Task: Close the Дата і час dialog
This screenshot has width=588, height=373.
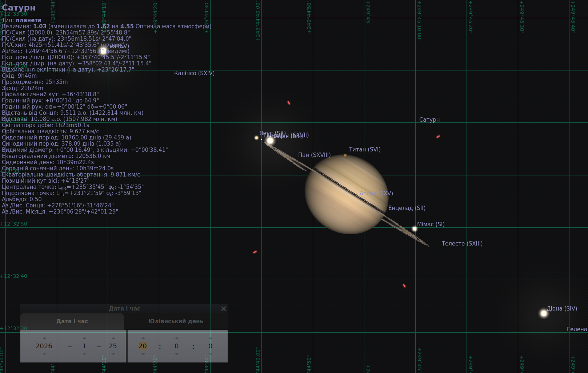Action: (x=224, y=309)
